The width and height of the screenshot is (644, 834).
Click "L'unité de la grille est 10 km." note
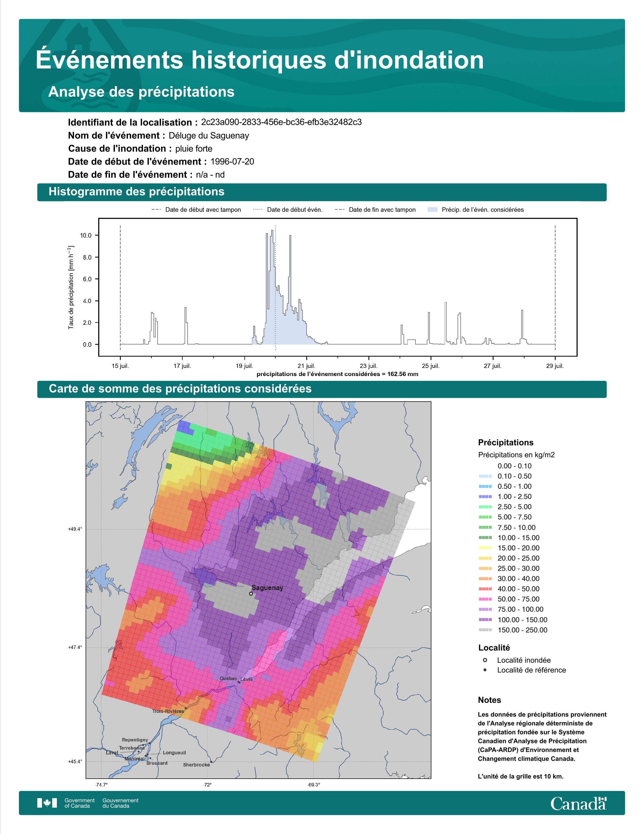(x=521, y=776)
